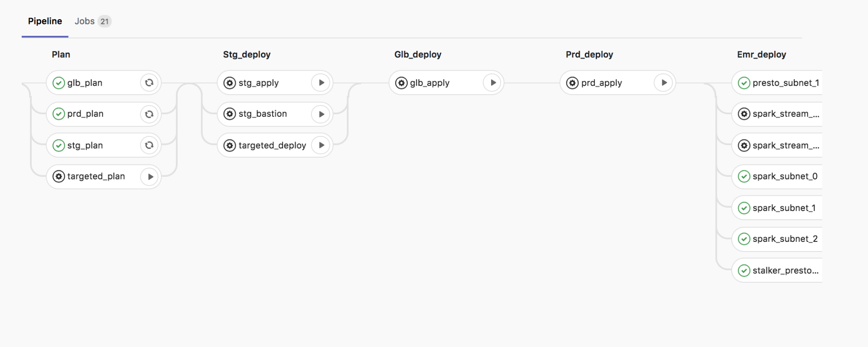View the spark_subnet_2 job details
The width and height of the screenshot is (868, 347).
(x=784, y=239)
